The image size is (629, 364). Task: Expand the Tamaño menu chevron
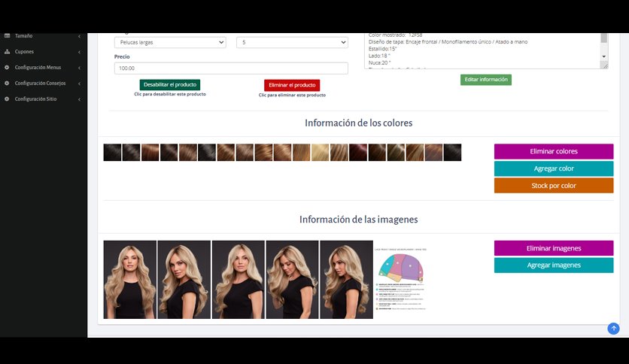[x=79, y=36]
